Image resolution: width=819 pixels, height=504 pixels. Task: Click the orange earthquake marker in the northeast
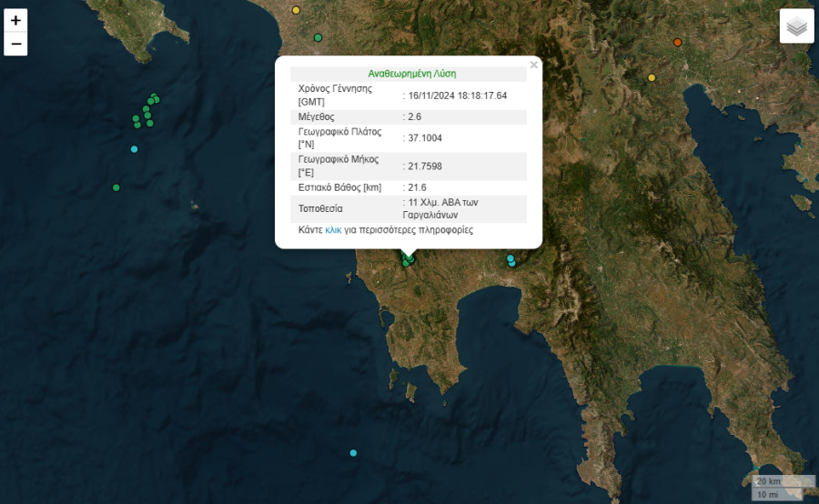[677, 43]
